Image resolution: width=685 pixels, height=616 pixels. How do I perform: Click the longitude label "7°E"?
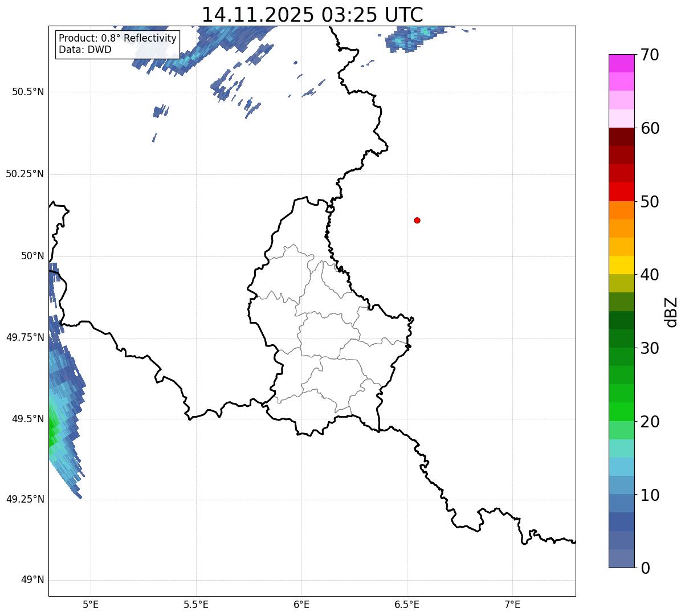[512, 604]
